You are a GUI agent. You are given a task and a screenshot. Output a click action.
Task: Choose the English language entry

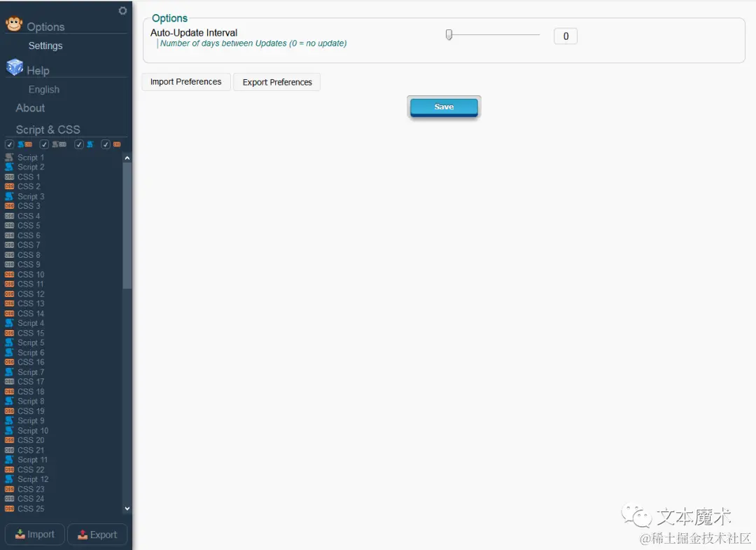point(44,89)
